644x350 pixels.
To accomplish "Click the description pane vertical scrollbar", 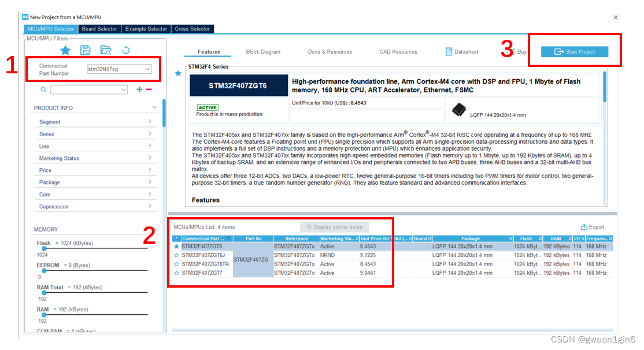I will click(x=605, y=87).
